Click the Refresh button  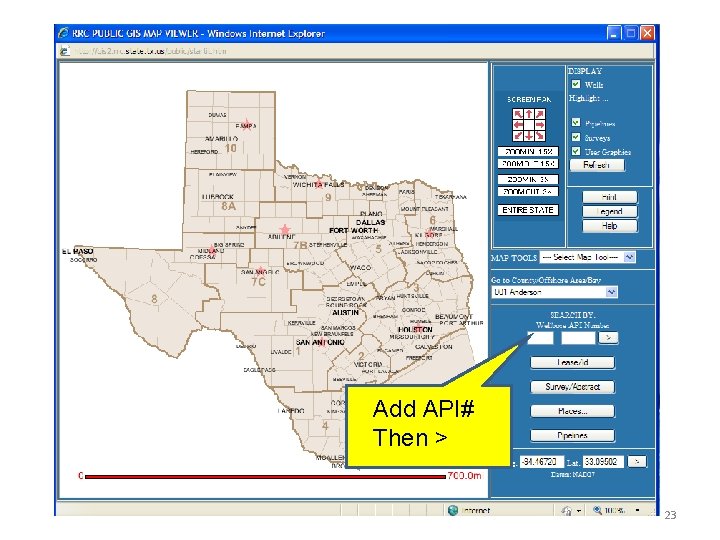[x=597, y=165]
